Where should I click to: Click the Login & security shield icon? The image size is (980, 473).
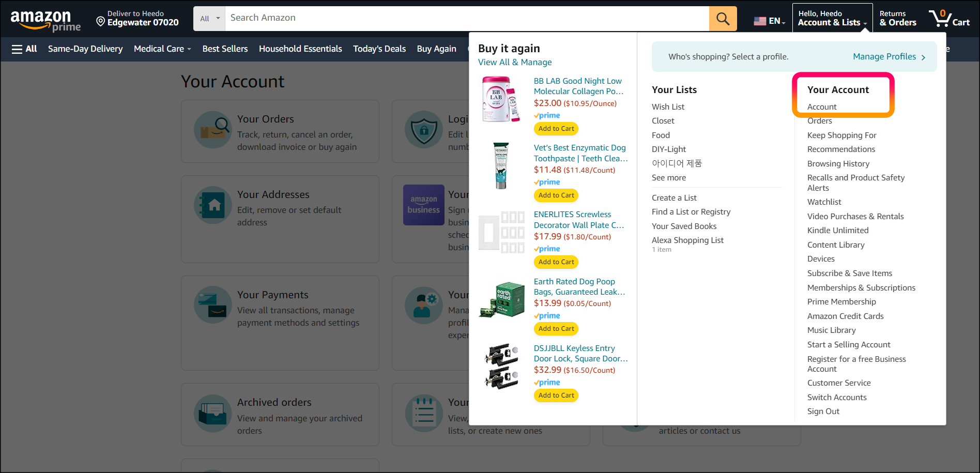pyautogui.click(x=424, y=130)
